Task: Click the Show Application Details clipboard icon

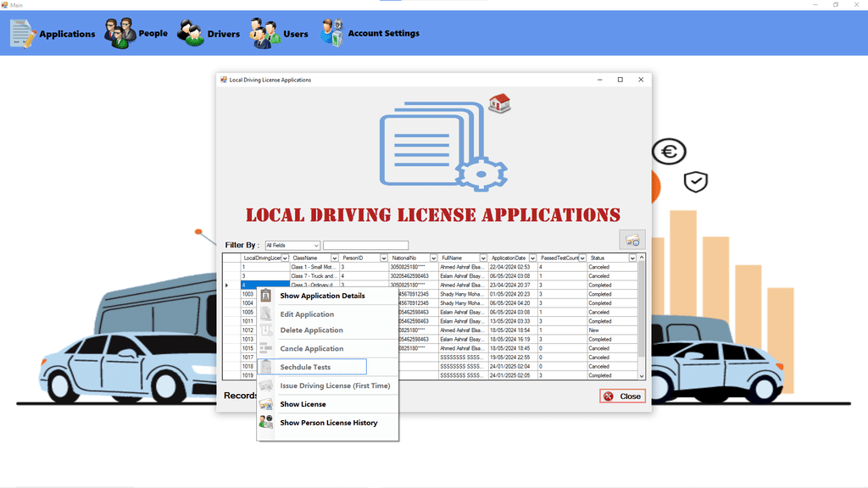Action: (x=266, y=296)
